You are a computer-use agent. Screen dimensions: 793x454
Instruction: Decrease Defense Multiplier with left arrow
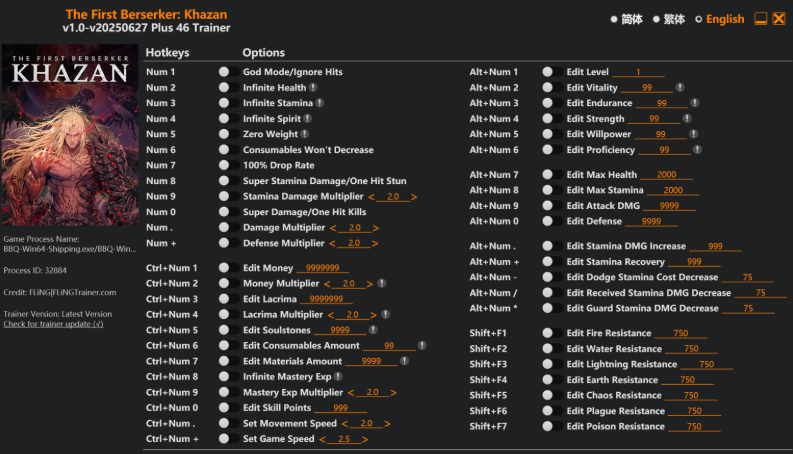[332, 243]
